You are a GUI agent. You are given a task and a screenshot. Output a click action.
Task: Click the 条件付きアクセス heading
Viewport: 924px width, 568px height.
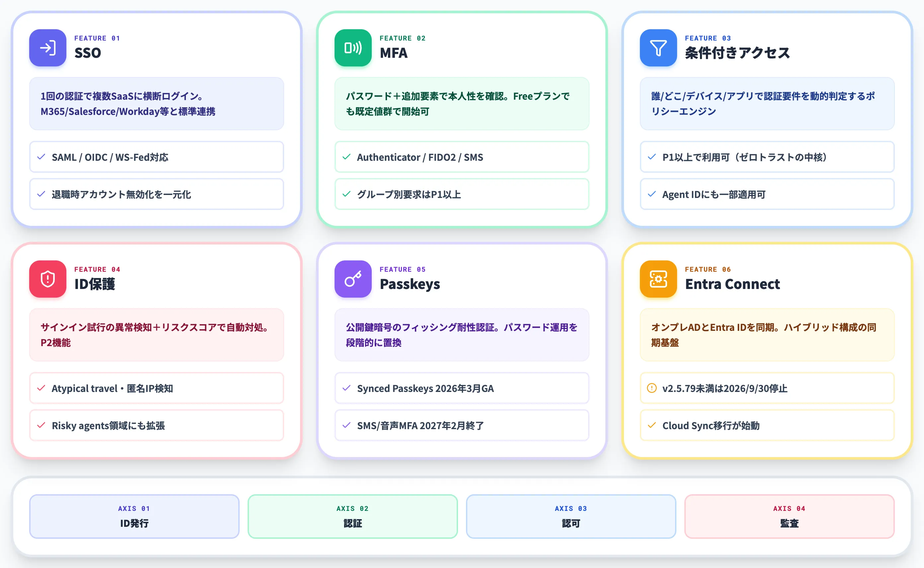(737, 53)
